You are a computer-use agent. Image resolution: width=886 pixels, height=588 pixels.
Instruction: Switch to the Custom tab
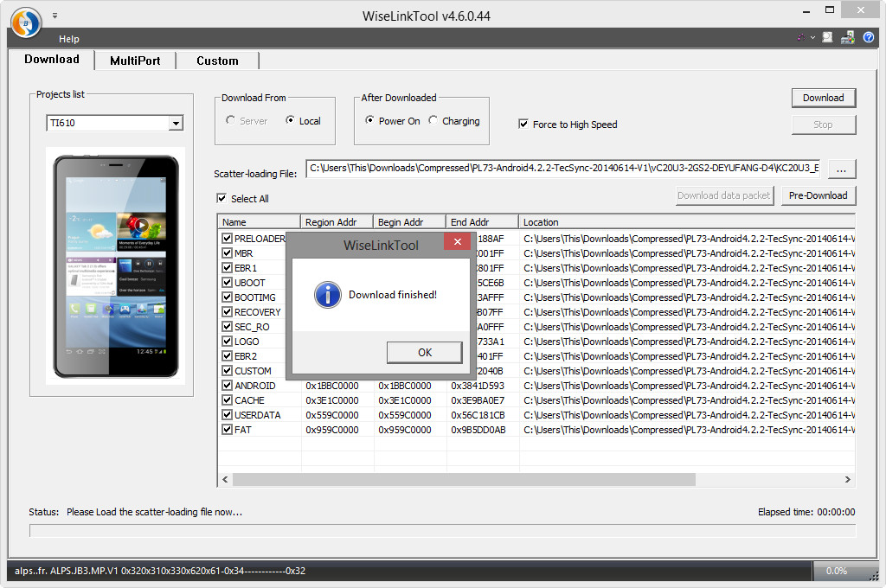coord(217,61)
